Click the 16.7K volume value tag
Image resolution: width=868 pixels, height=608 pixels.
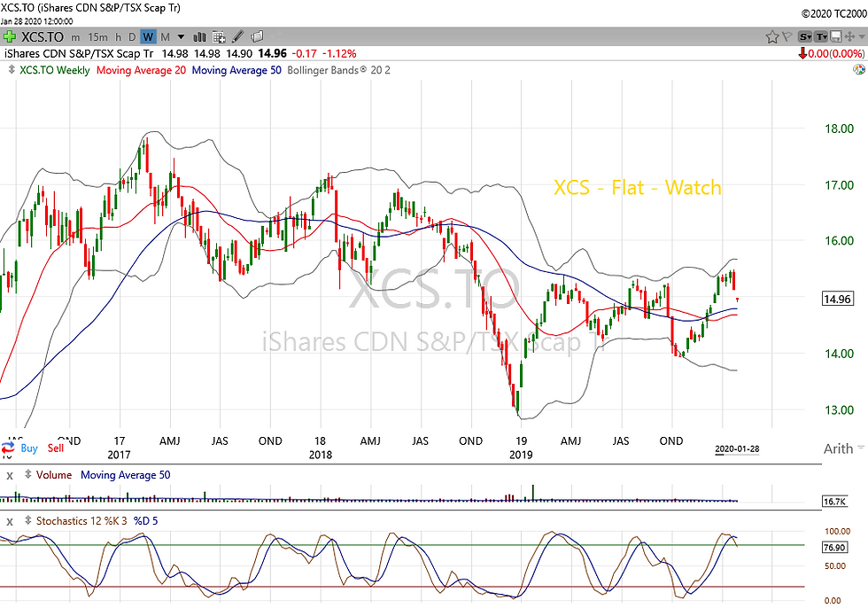pyautogui.click(x=834, y=501)
